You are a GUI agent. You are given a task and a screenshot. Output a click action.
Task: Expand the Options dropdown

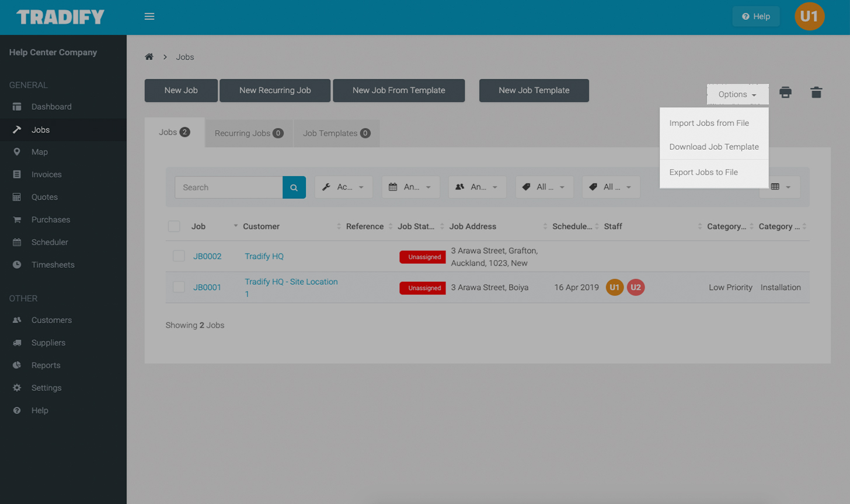point(737,94)
